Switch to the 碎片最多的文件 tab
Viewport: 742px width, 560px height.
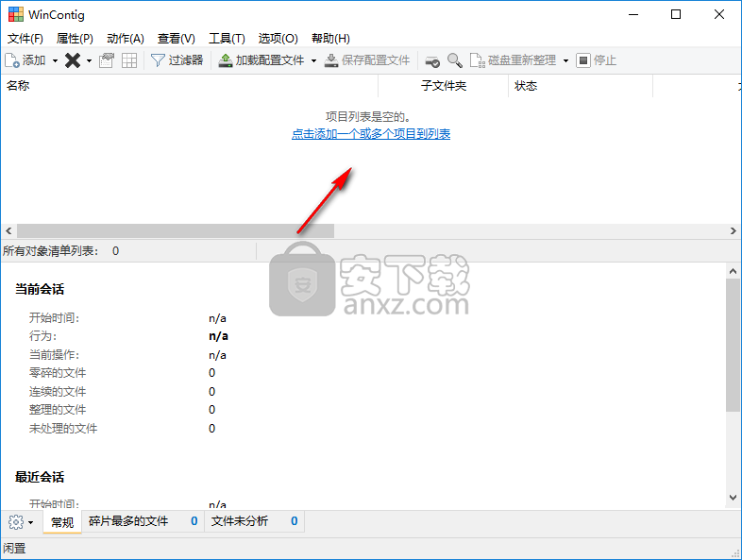(143, 521)
